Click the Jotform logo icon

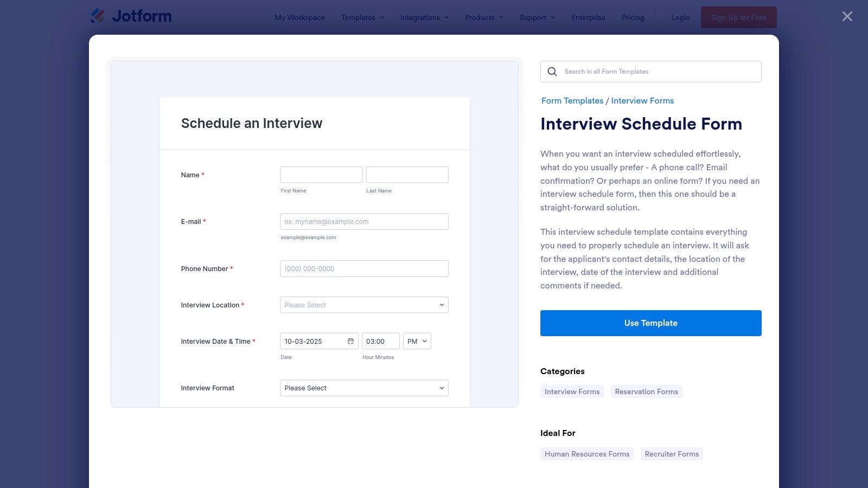[x=98, y=16]
